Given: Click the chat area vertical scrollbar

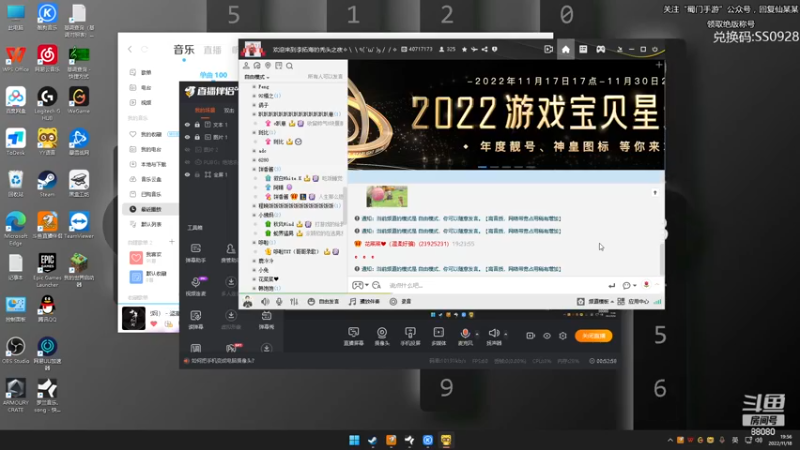Looking at the screenshot, I should [662, 259].
